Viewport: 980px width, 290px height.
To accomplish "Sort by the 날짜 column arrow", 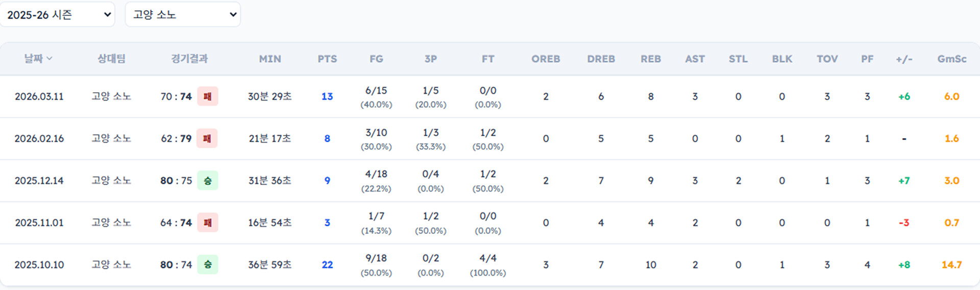I will pyautogui.click(x=50, y=59).
